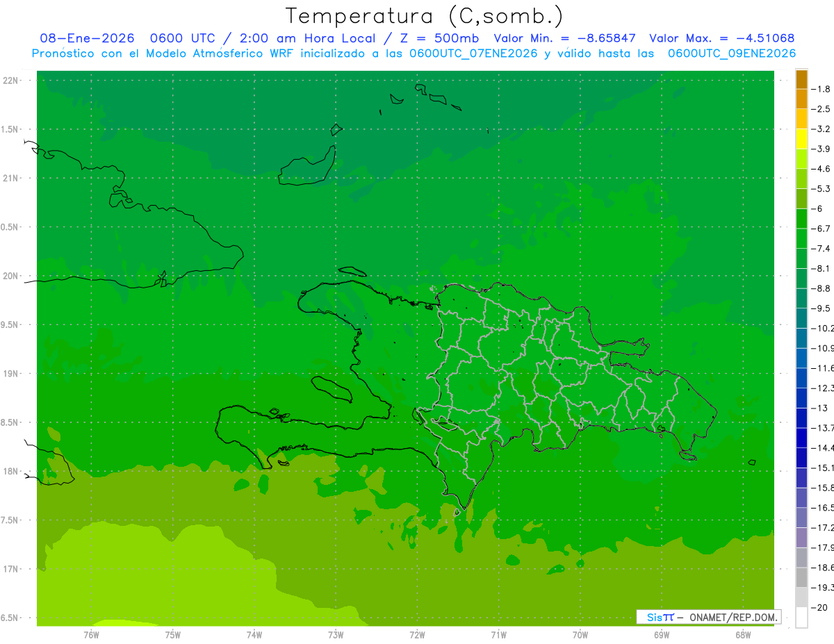Click the latitude label "17N"
The width and height of the screenshot is (834, 644).
point(12,569)
